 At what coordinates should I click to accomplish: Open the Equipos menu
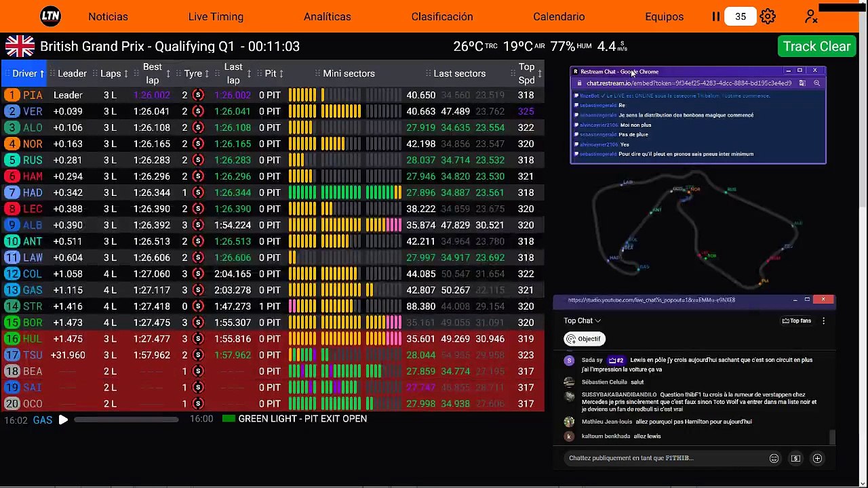pos(665,16)
